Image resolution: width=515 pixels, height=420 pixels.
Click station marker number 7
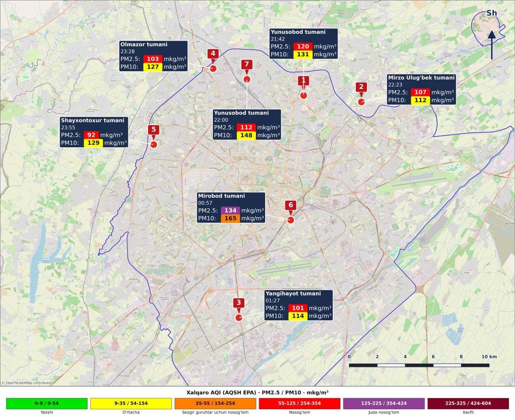pyautogui.click(x=247, y=65)
